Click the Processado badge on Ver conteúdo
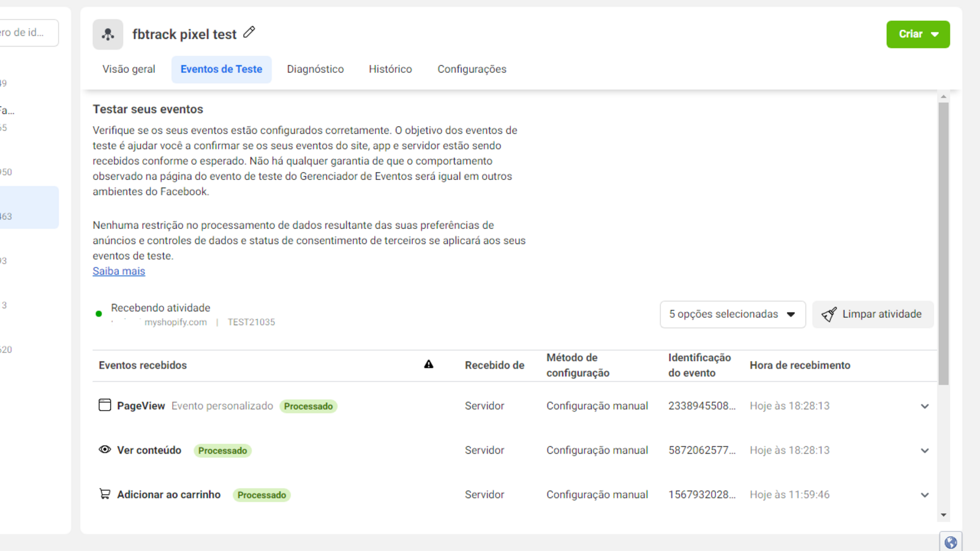 (x=222, y=451)
